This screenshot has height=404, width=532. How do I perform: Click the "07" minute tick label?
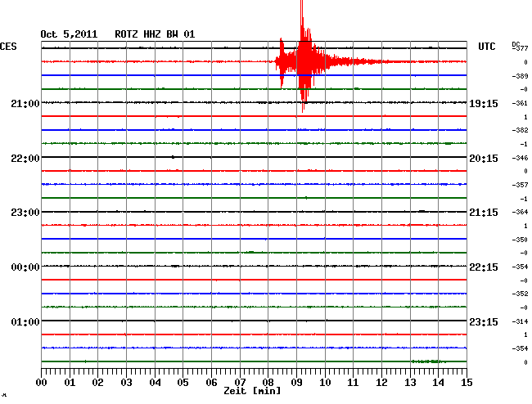[x=240, y=383]
